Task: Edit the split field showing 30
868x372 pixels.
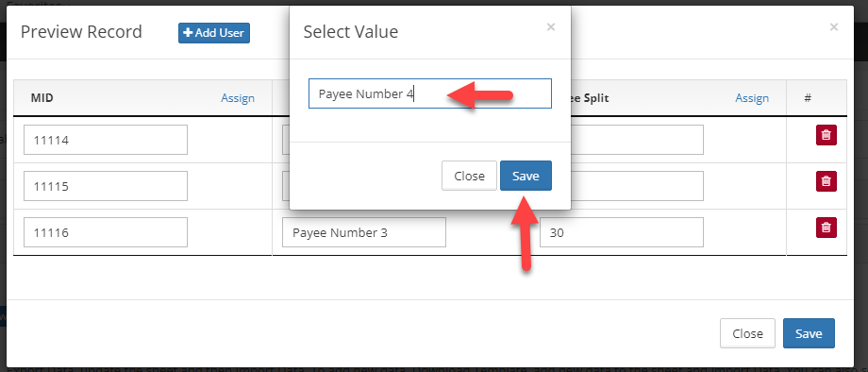Action: pyautogui.click(x=621, y=232)
